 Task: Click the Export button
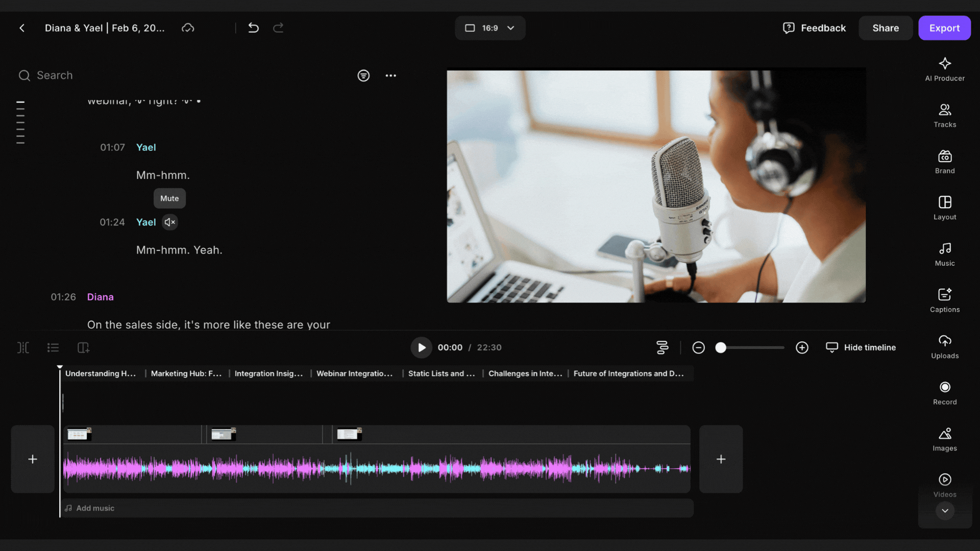tap(944, 28)
